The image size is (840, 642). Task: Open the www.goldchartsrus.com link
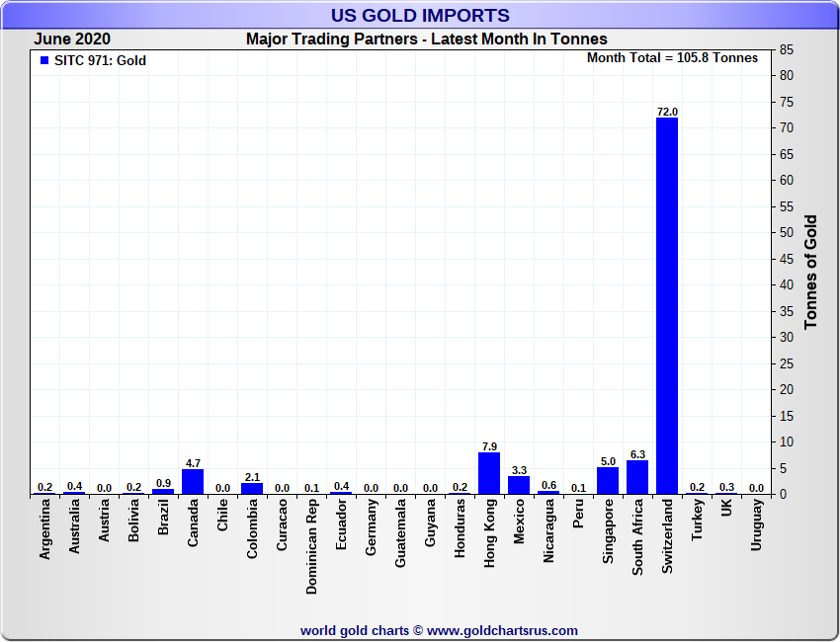click(502, 631)
